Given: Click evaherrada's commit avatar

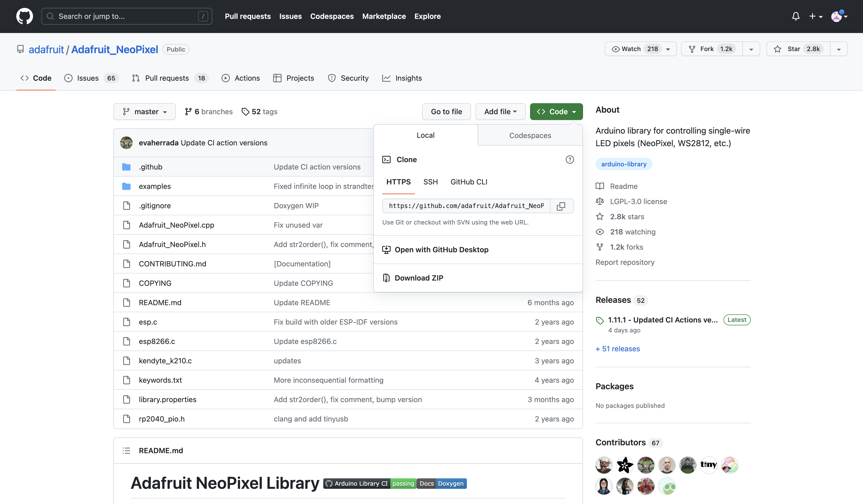Looking at the screenshot, I should 126,143.
